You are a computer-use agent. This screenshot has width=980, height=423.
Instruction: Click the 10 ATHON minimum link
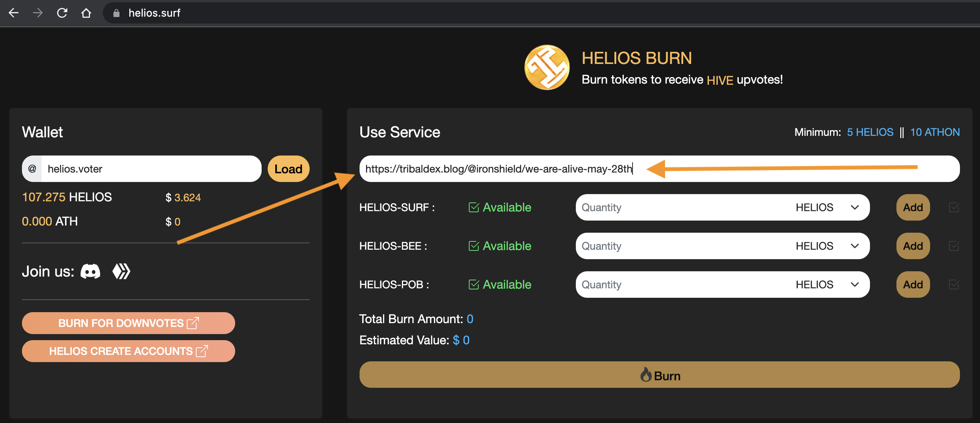(x=935, y=132)
